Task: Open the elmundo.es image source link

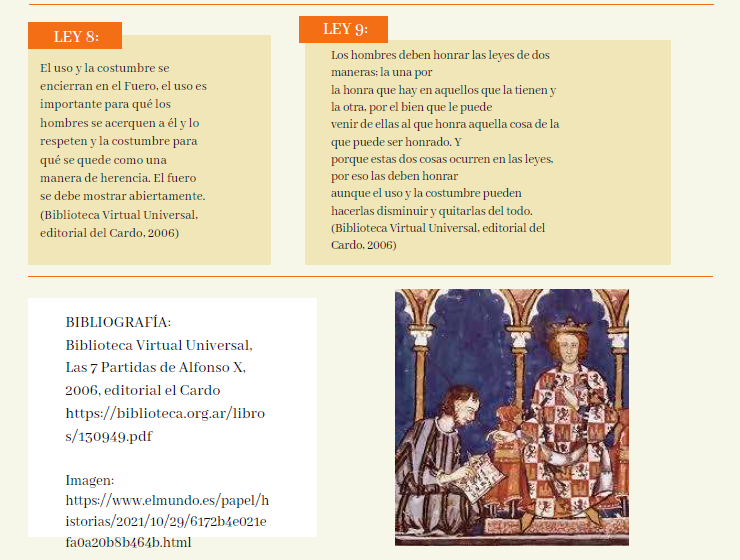Action: click(x=167, y=521)
